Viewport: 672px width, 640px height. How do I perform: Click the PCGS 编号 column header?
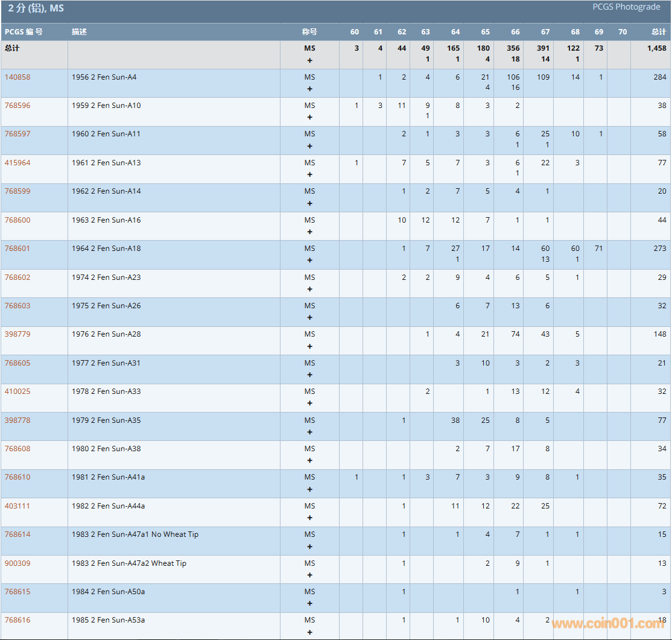click(24, 32)
